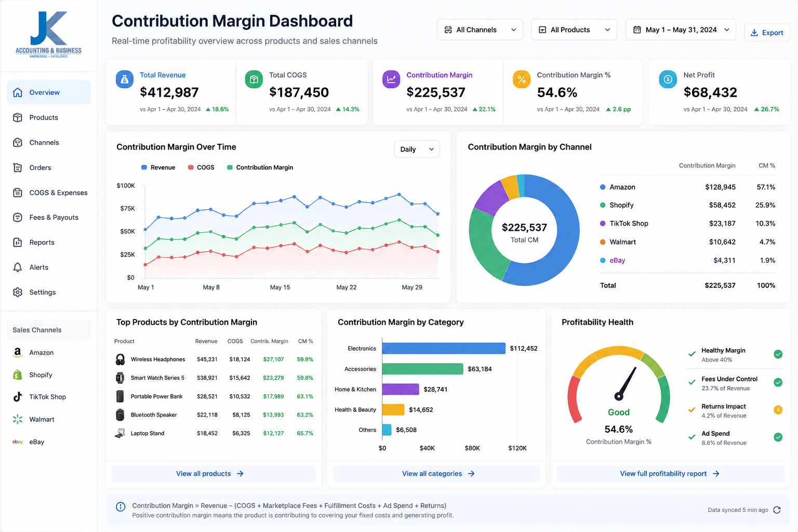Click the Wireless Headphones product image
The image size is (798, 532).
pos(120,359)
